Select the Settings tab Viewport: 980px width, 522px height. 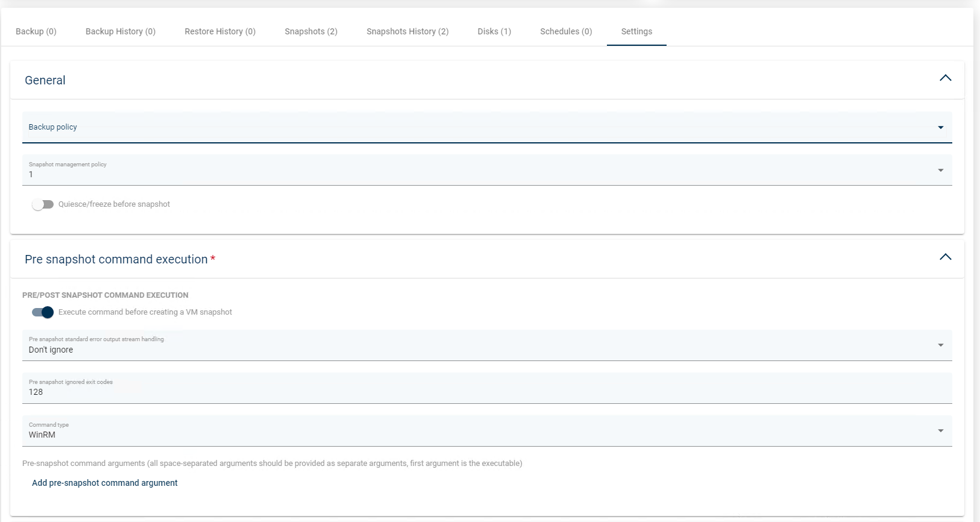coord(636,31)
